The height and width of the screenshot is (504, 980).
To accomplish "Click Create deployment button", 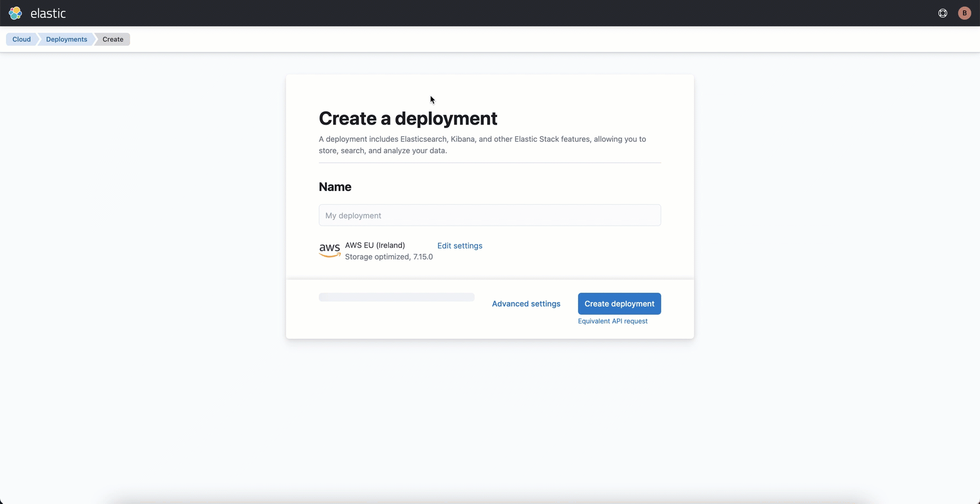I will click(x=620, y=304).
